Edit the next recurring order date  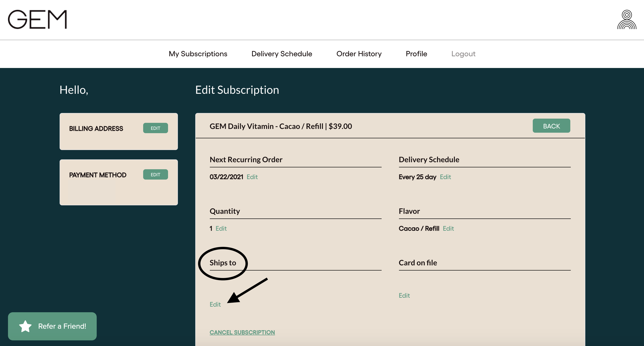(252, 177)
